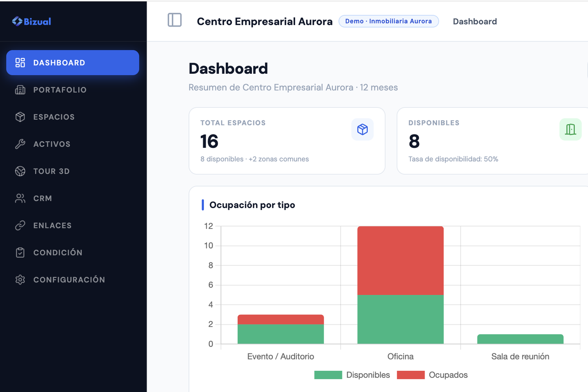Click the red Ocupados segment of Oficina bar
This screenshot has height=392, width=588.
[x=400, y=260]
